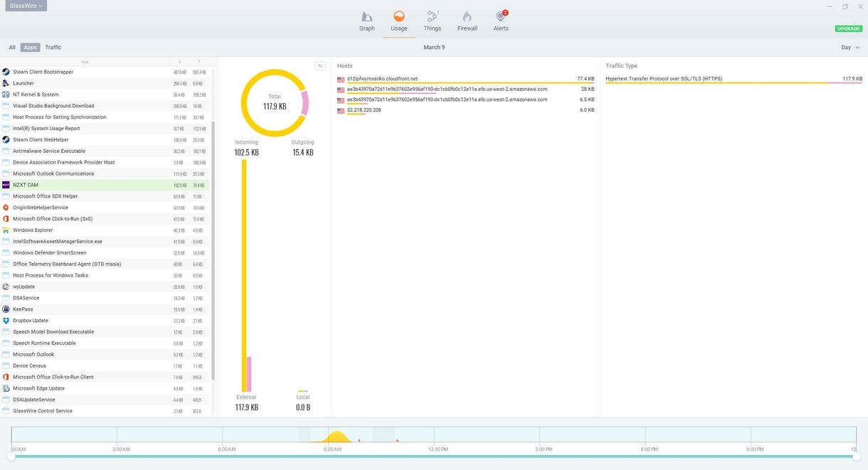Go to the Firewall tab

click(467, 21)
